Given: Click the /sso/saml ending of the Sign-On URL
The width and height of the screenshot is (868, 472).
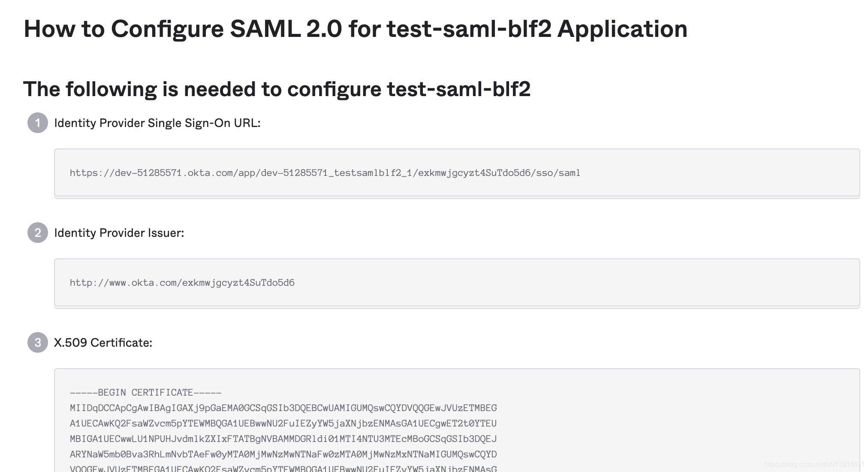Looking at the screenshot, I should click(x=558, y=173).
